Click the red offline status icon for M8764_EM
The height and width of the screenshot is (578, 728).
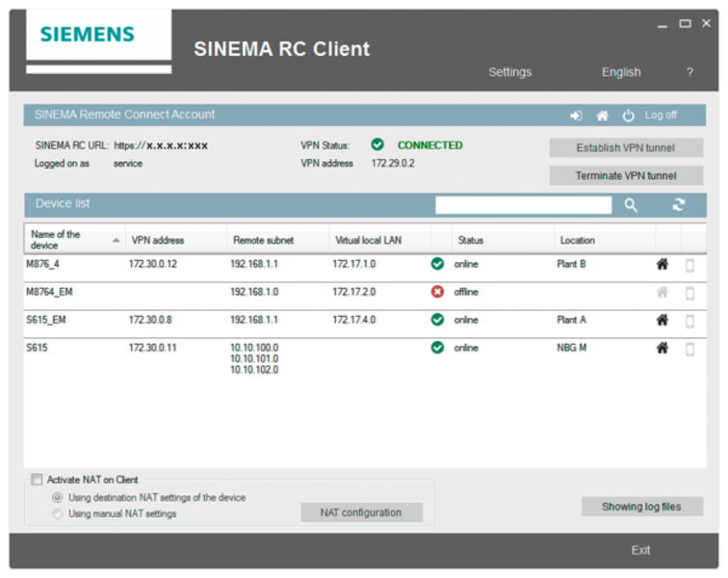click(x=437, y=292)
